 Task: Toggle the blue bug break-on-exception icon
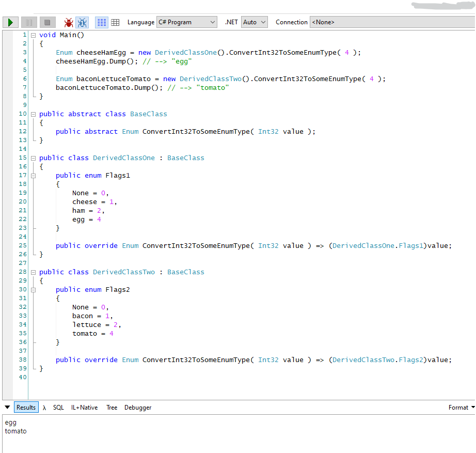82,22
